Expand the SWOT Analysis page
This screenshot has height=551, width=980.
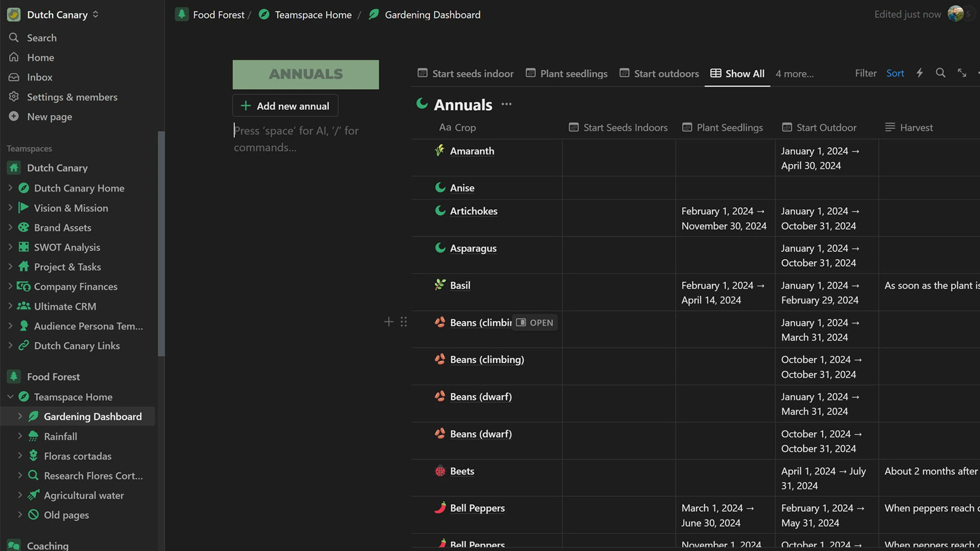pos(10,247)
